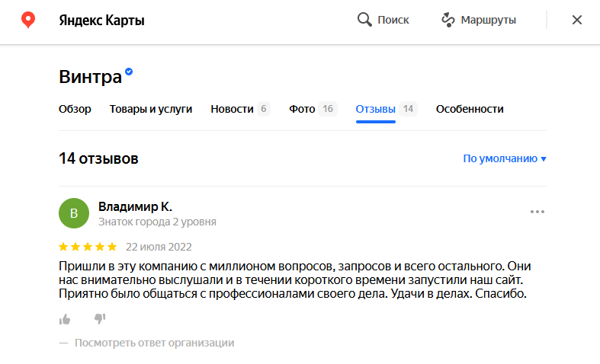Switch to the Обзор tab
The height and width of the screenshot is (364, 600).
point(75,109)
